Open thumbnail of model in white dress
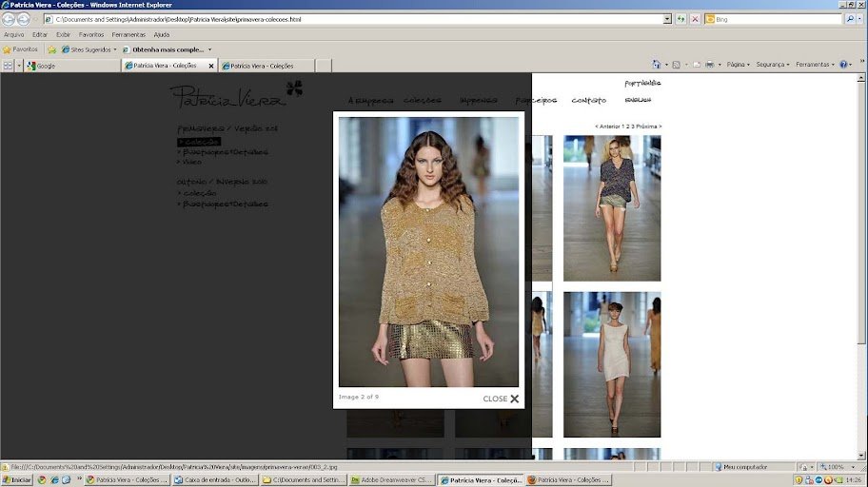868x487 pixels. (x=612, y=364)
